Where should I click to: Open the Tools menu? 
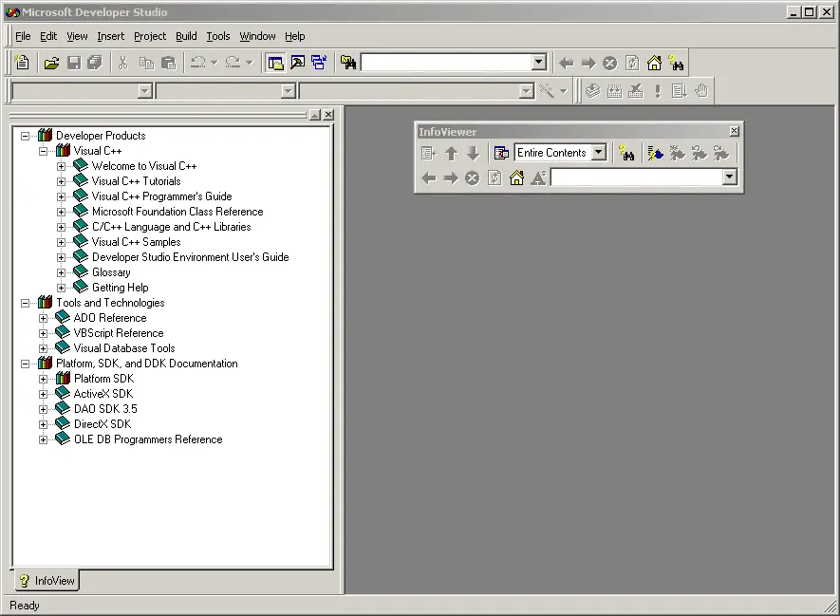click(x=218, y=36)
